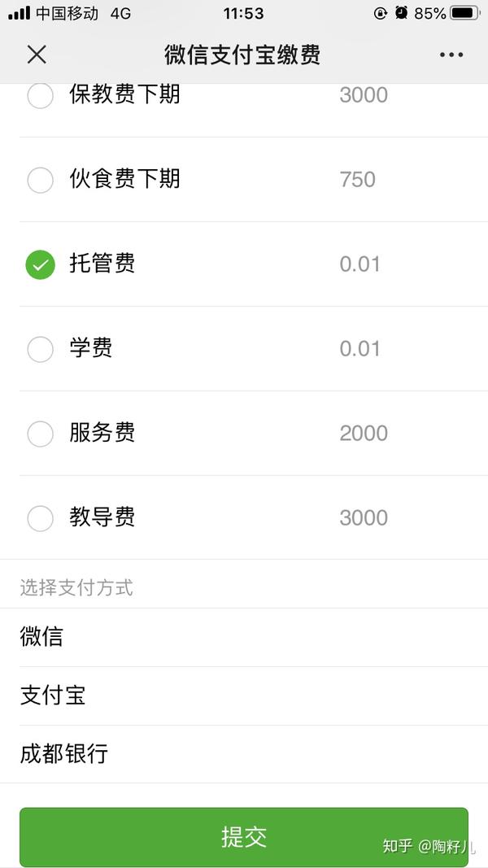This screenshot has width=488, height=868.
Task: Tap the X icon to close page
Action: point(37,55)
